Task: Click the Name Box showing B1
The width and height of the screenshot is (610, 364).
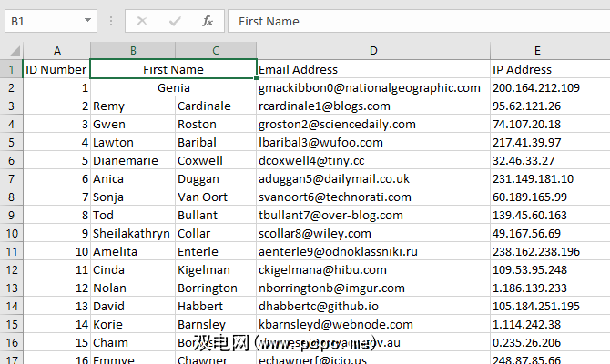Action: click(51, 21)
